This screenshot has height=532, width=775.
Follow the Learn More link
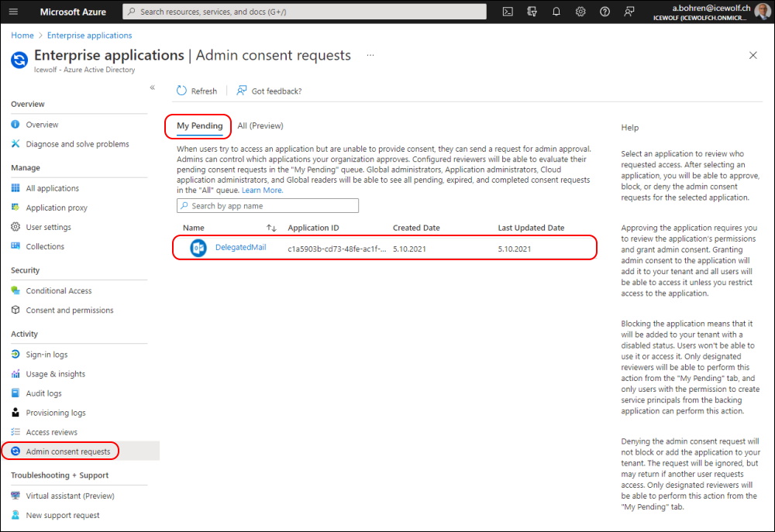[x=263, y=190]
